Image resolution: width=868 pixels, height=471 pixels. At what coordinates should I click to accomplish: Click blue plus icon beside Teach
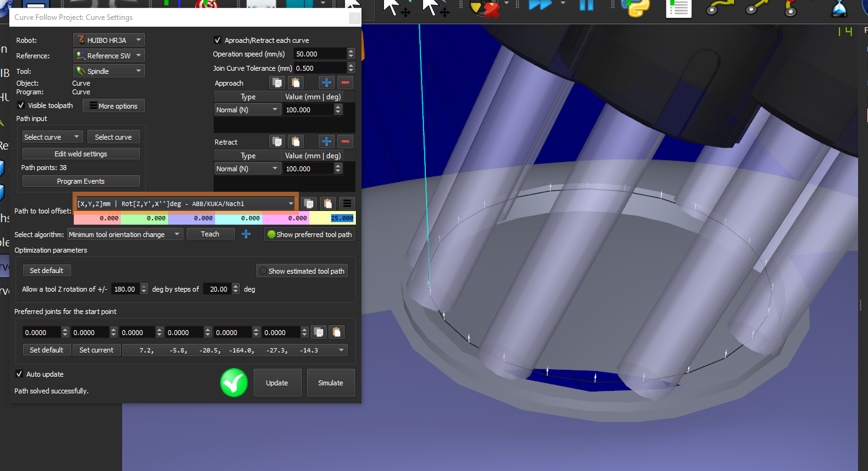[x=246, y=234]
